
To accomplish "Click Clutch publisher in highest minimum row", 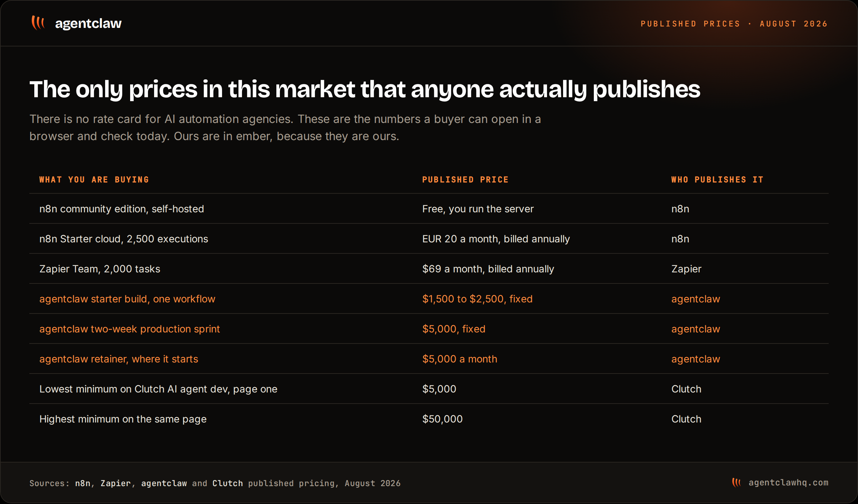I will [x=686, y=419].
